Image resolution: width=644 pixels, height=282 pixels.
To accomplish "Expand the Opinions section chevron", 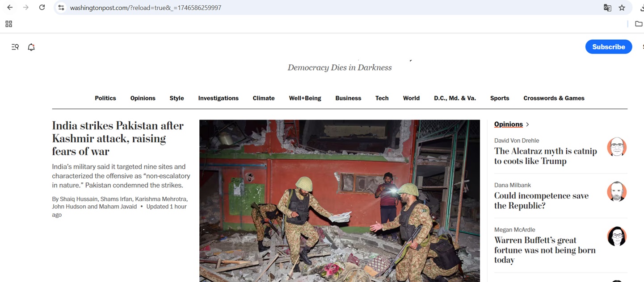I will [527, 124].
